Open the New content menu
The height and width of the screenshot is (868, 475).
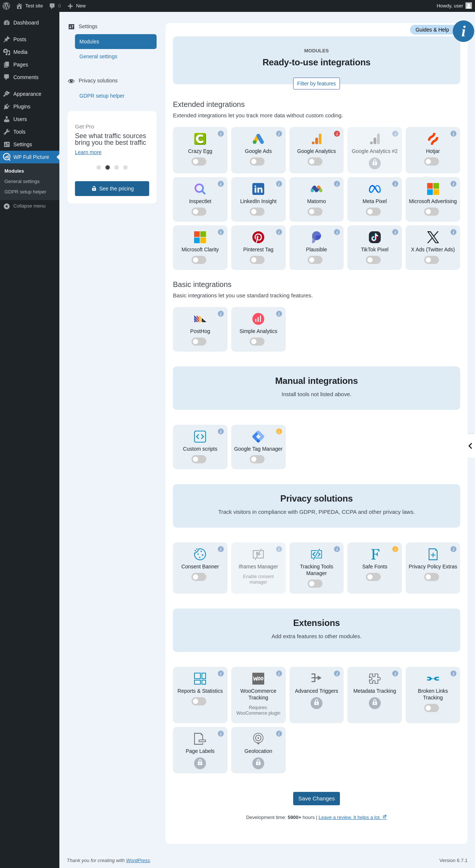pos(77,6)
